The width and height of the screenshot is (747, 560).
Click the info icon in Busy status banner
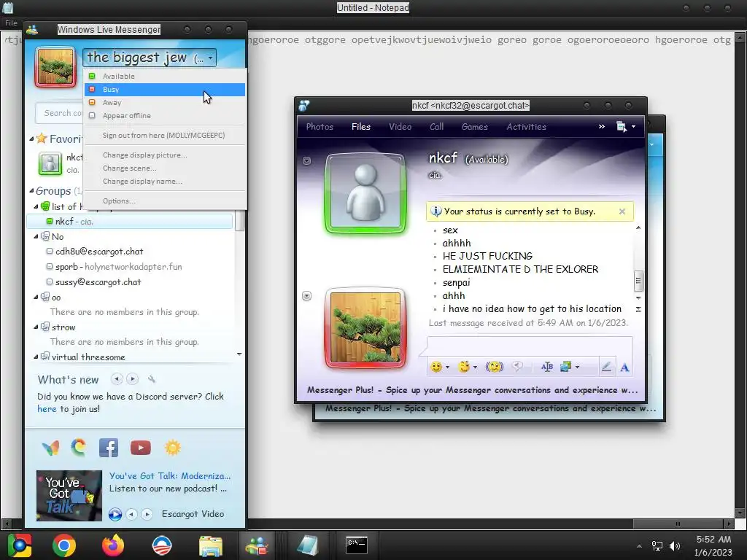point(436,211)
